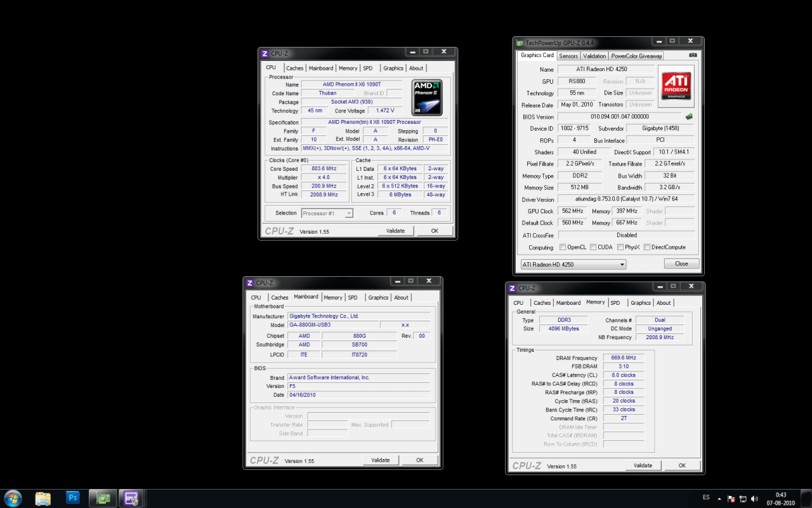Open the Action Center flag in the tray
812x508 pixels.
click(x=731, y=498)
